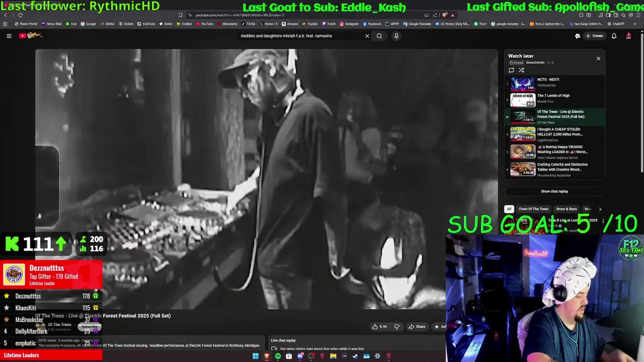Screen dimensions: 644x362
Task: Toggle playlist shuffle
Action: pyautogui.click(x=521, y=70)
